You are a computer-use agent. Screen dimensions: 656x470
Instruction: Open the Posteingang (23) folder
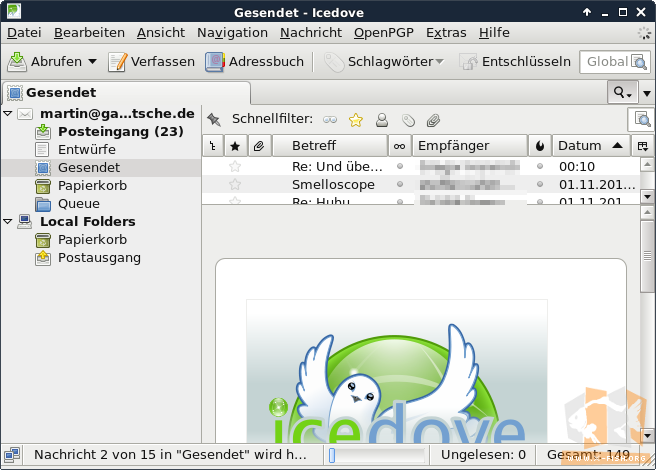pos(120,131)
